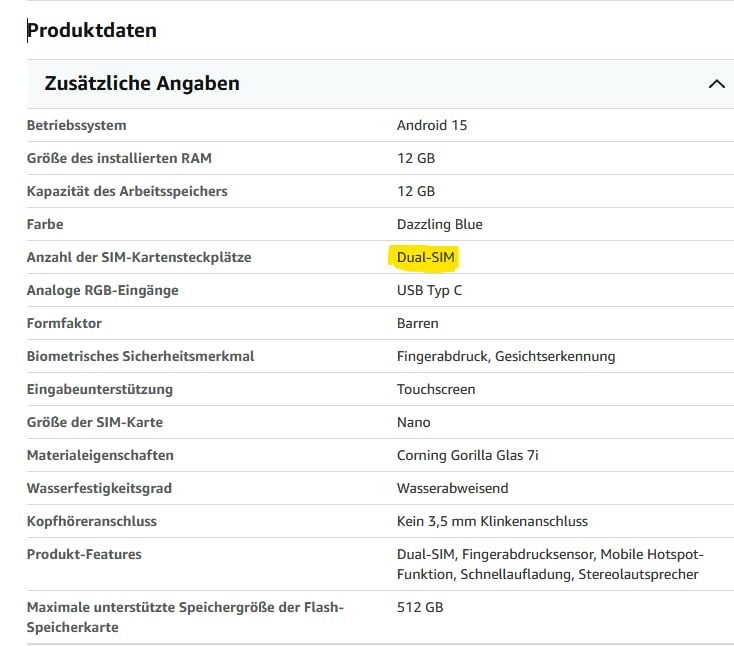Click the Farbe label
The height and width of the screenshot is (646, 734).
click(x=45, y=224)
